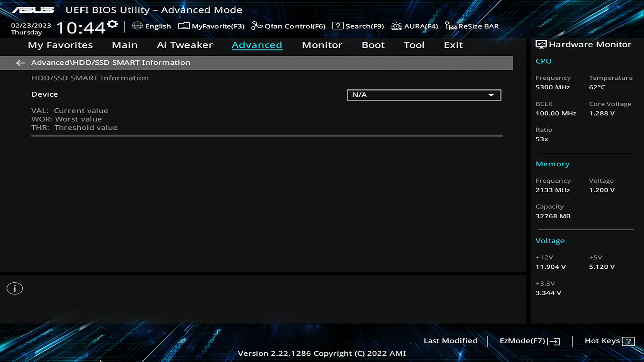
Task: View Last Modified settings
Action: pos(450,340)
